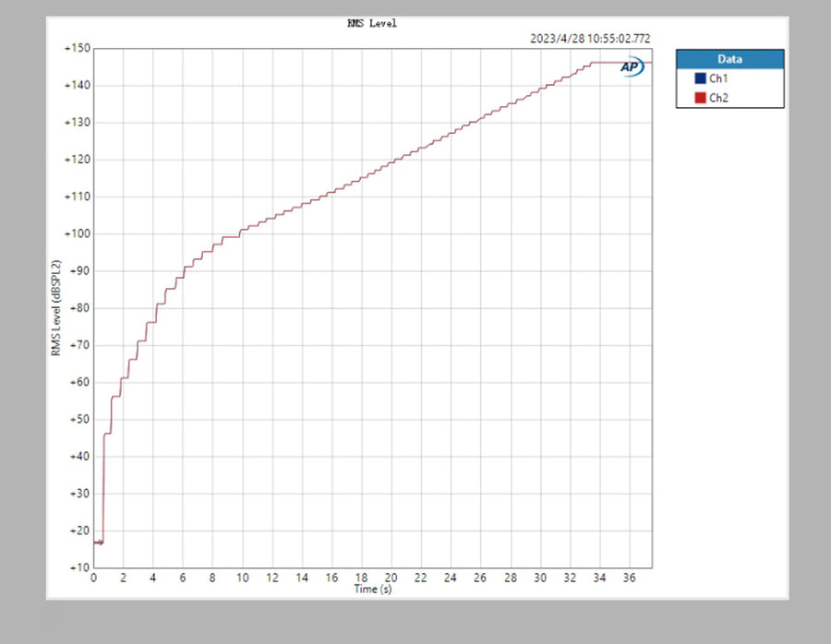Click the vertical RMS Level (dBSPL2) axis label
The image size is (831, 644).
click(x=55, y=307)
